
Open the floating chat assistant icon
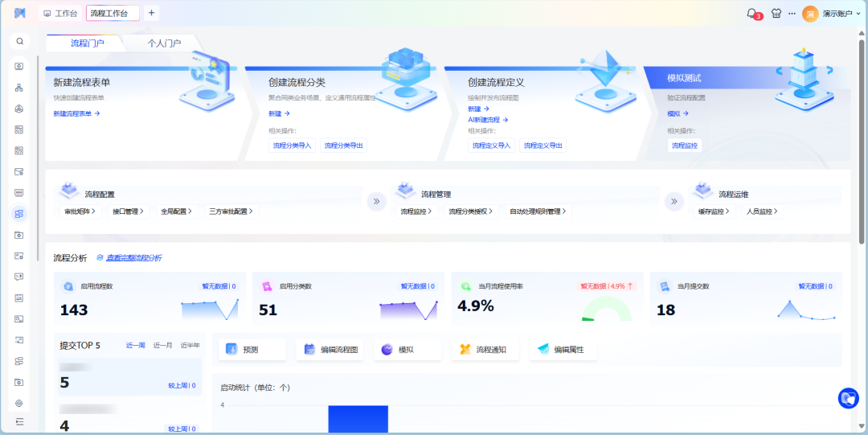coord(848,398)
